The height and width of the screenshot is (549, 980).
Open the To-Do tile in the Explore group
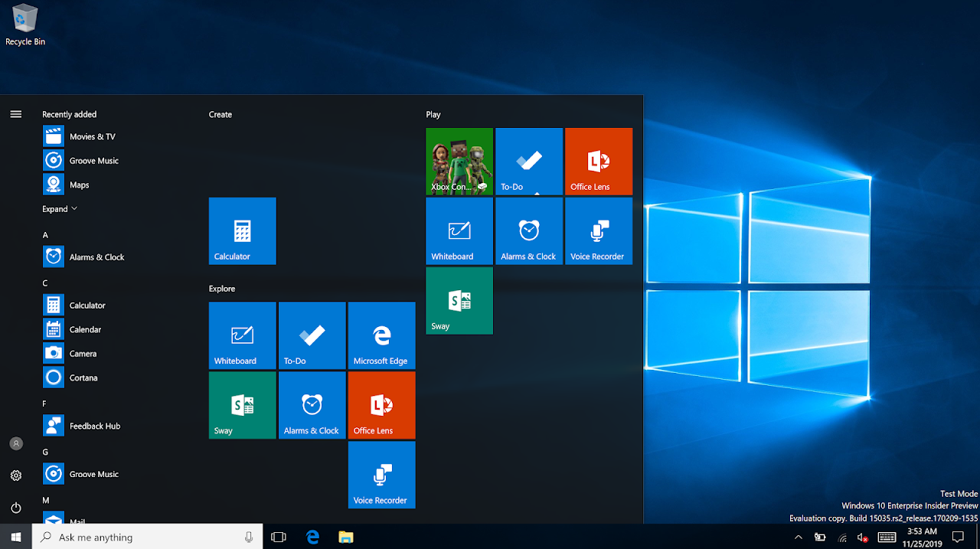(x=312, y=335)
